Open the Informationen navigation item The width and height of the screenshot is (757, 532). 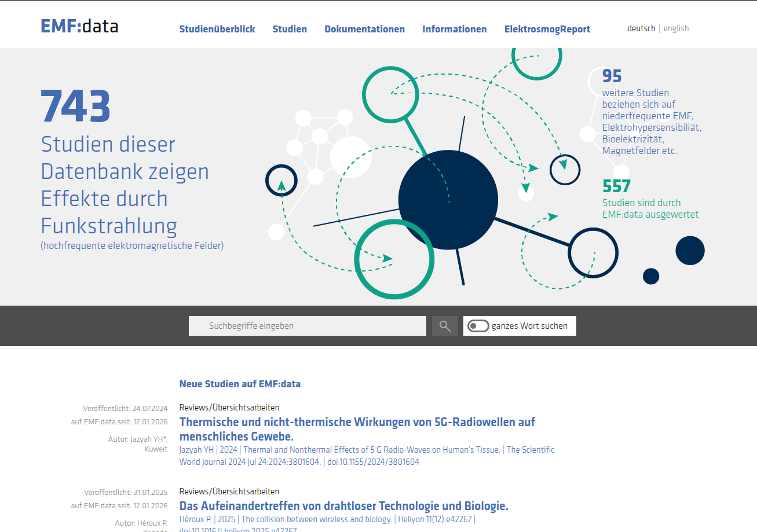pos(455,29)
